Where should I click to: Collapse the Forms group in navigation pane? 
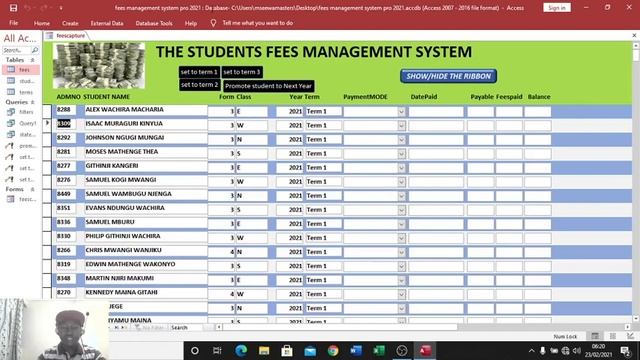(33, 189)
